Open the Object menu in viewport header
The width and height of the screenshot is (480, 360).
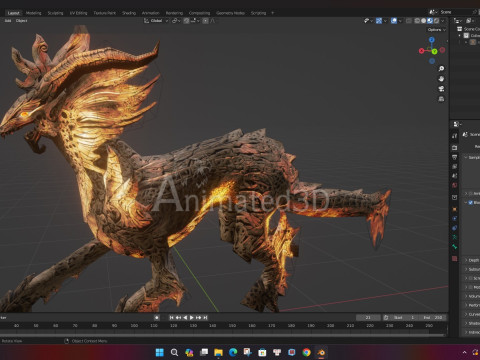click(22, 21)
